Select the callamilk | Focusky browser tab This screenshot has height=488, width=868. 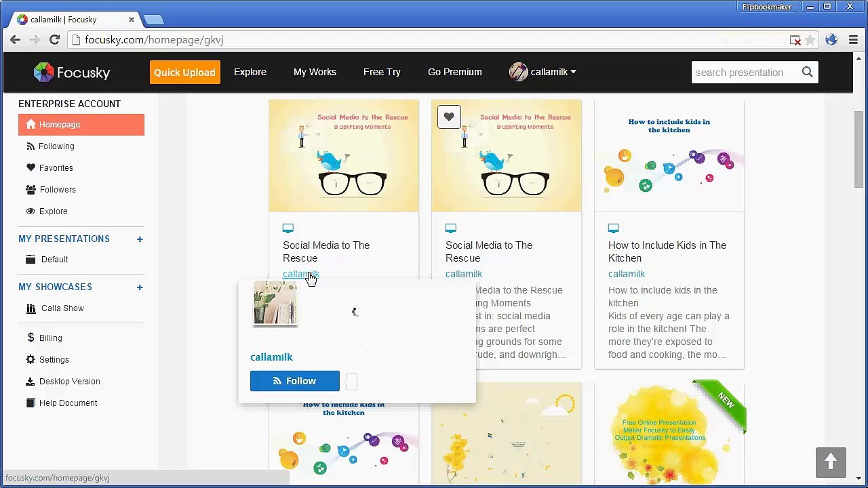point(73,20)
